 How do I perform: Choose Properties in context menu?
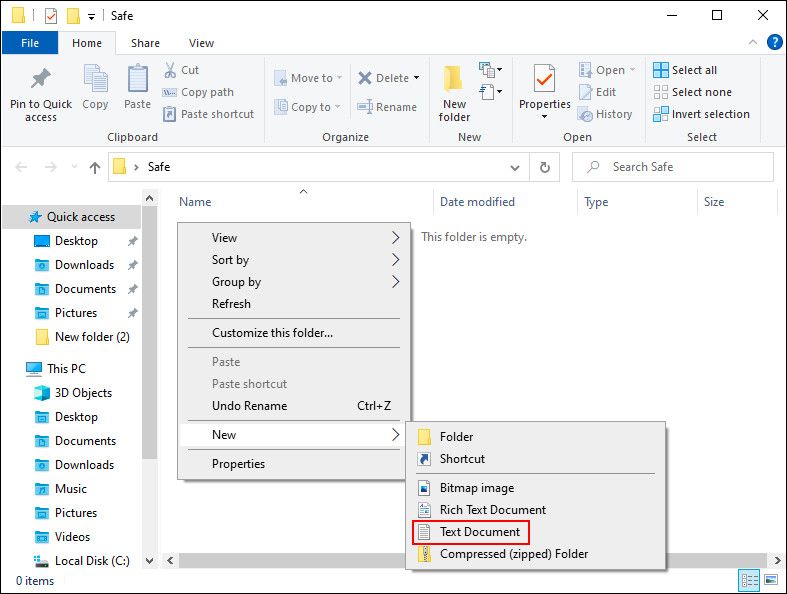294,464
